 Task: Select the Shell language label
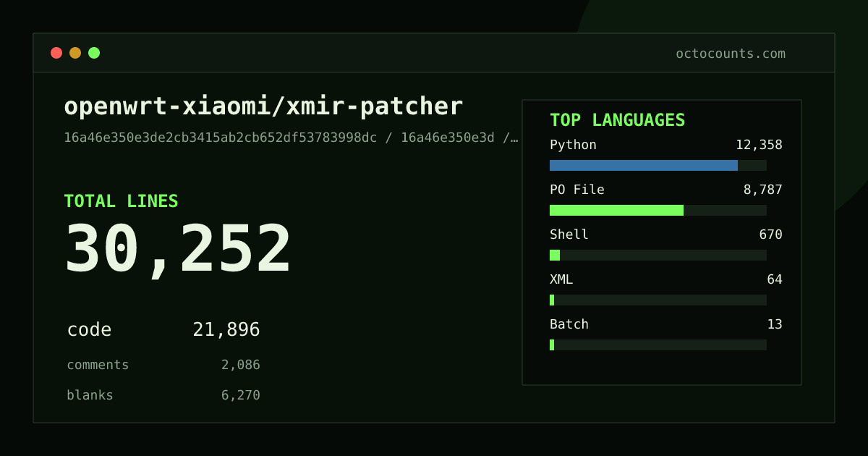click(x=569, y=235)
